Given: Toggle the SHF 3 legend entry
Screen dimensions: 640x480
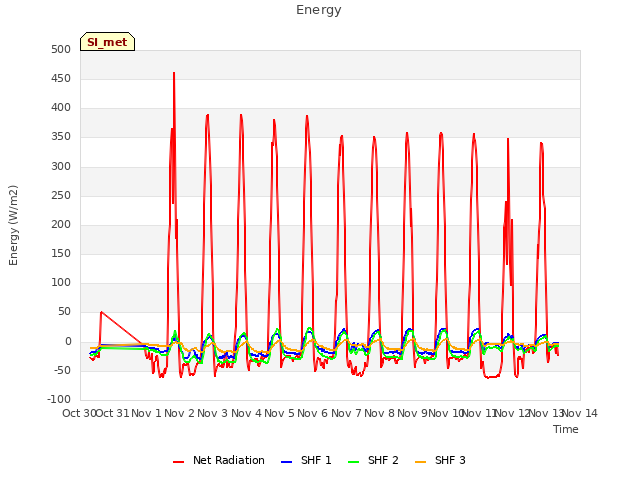Looking at the screenshot, I should coord(440,460).
